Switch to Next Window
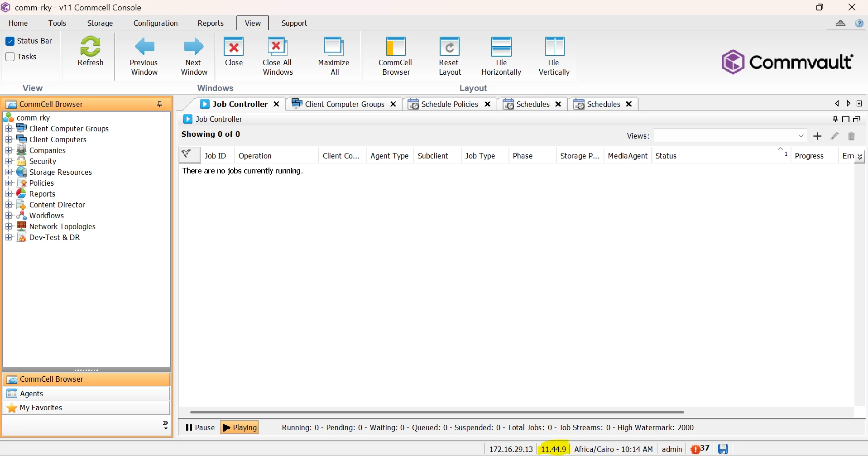 tap(194, 57)
